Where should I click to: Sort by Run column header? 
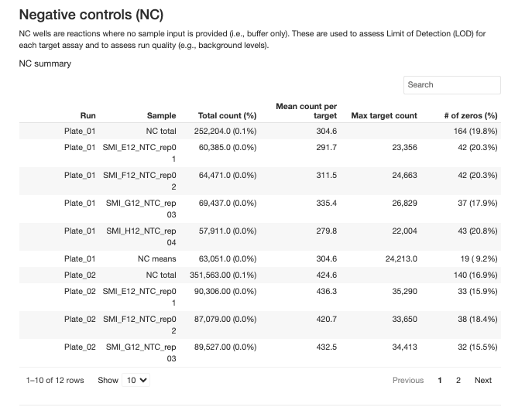87,115
